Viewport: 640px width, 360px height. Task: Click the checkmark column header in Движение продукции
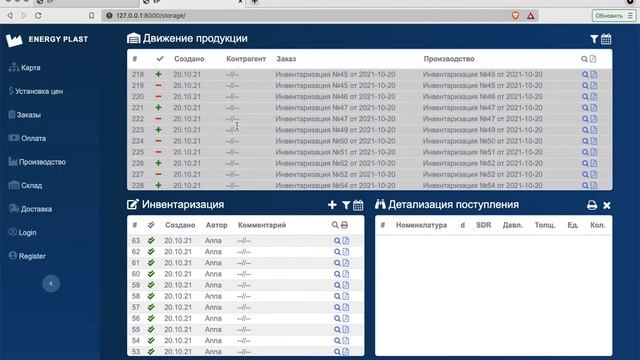tap(160, 59)
